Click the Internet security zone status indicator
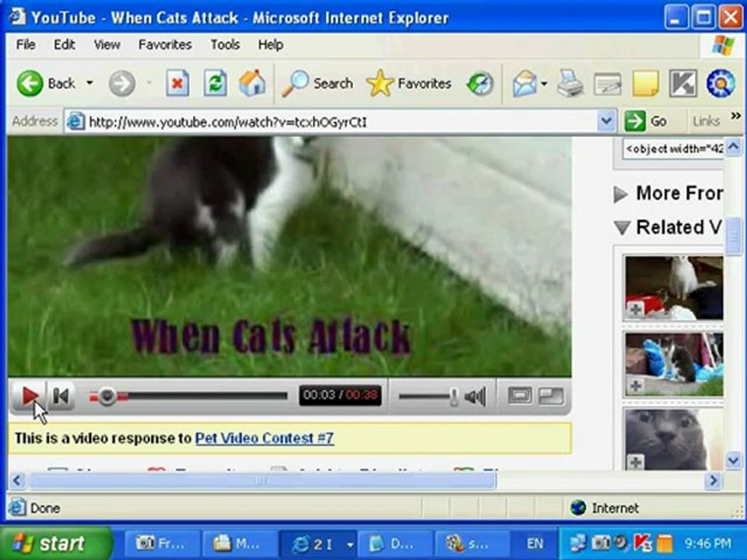 [x=605, y=508]
